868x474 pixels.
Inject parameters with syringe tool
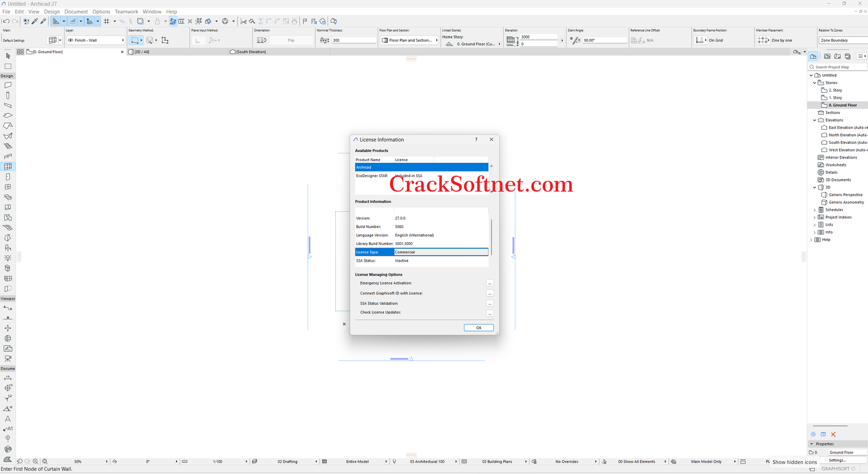43,21
